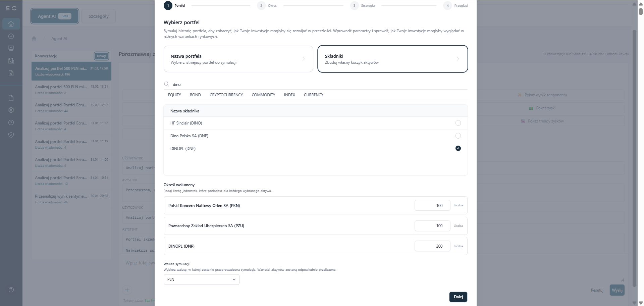The width and height of the screenshot is (644, 306).
Task: Open the conversation dated 15.02, 13:21
Action: 71,90
